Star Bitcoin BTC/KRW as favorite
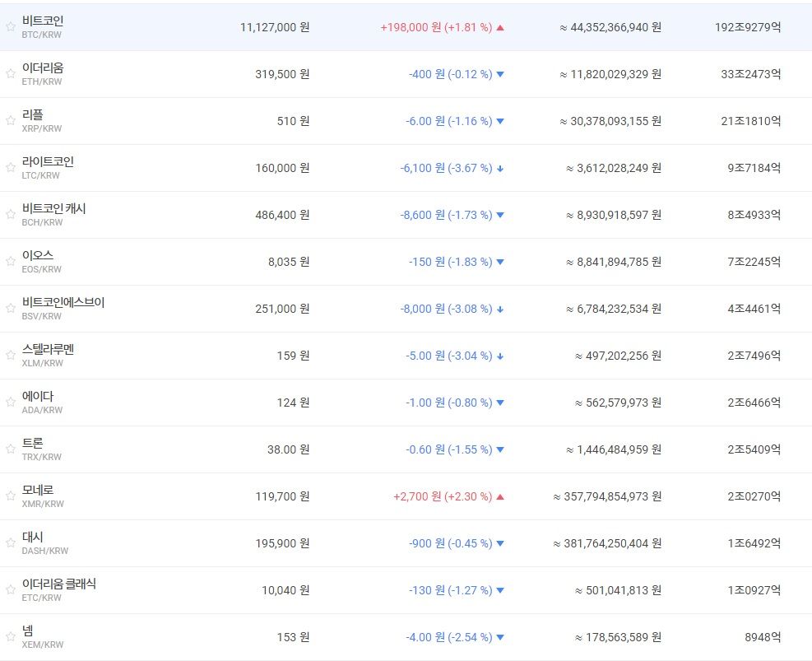Screen dimensions: 812x661 click(x=10, y=26)
